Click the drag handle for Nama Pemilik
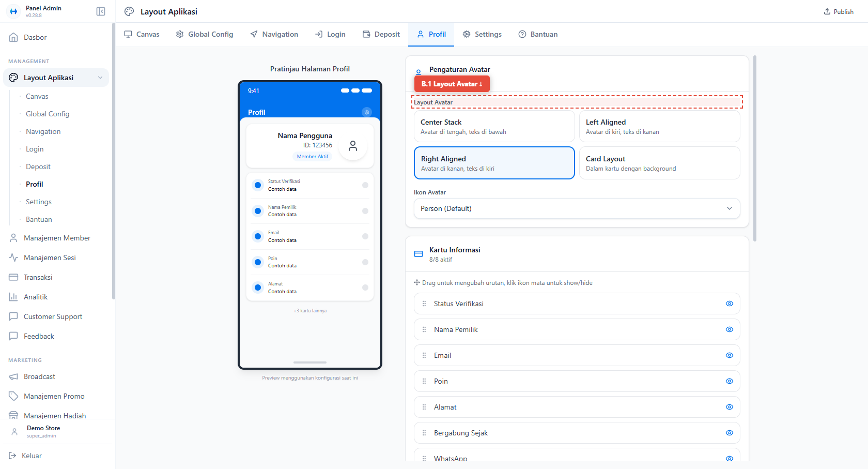 pos(424,329)
